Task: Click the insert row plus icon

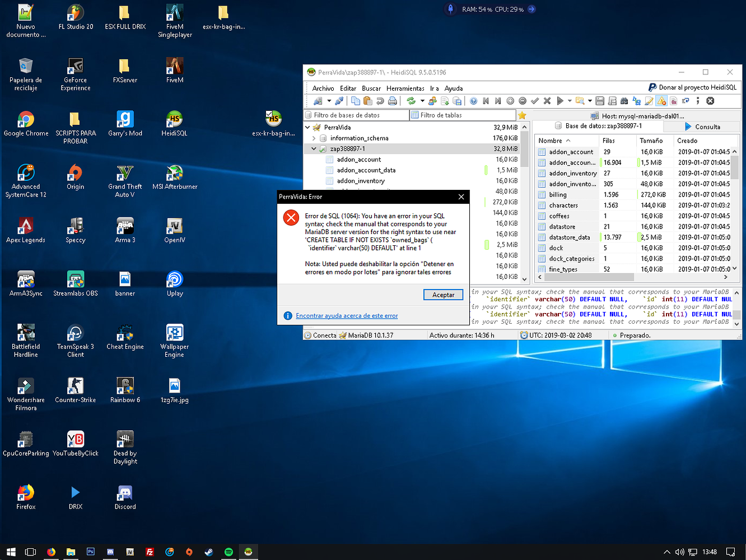Action: [510, 101]
